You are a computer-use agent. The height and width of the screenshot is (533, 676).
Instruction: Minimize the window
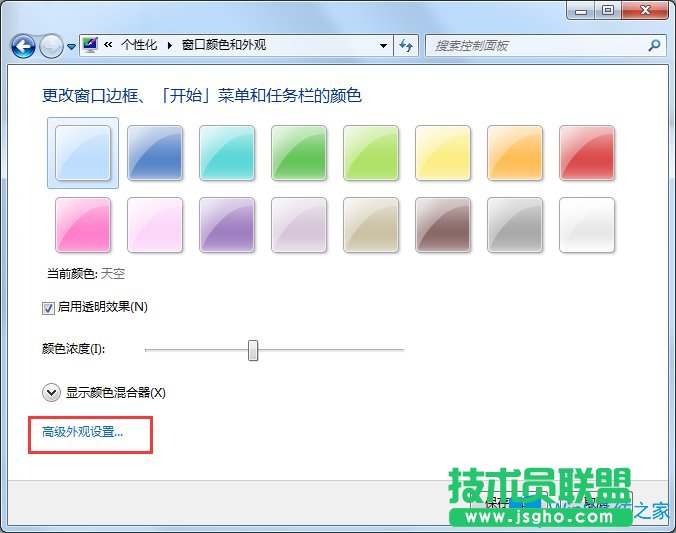coord(581,11)
